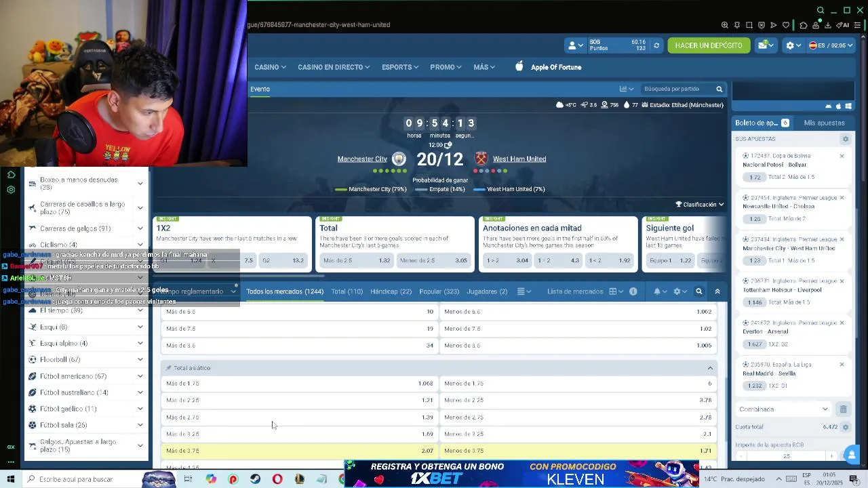Collapse all markets double-chevron icon
This screenshot has height=488, width=868.
(x=717, y=291)
